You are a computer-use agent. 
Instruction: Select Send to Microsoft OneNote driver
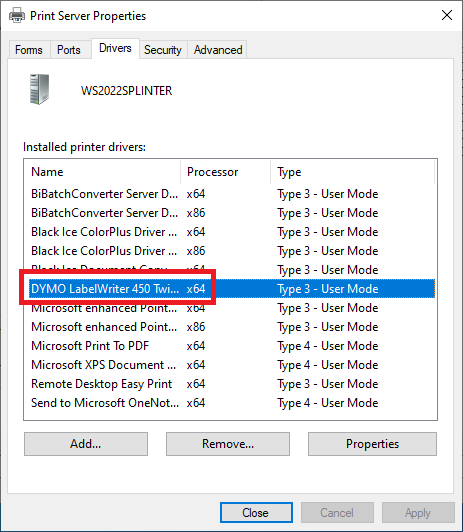coord(230,403)
